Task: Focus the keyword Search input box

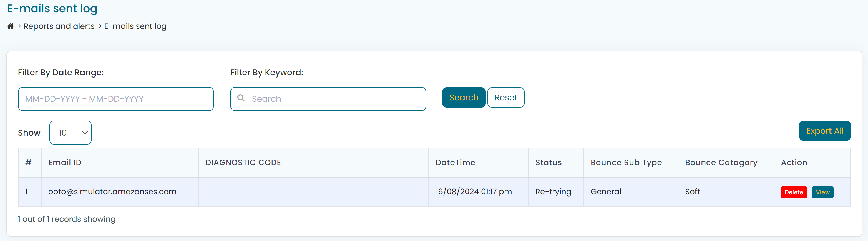Action: point(328,99)
